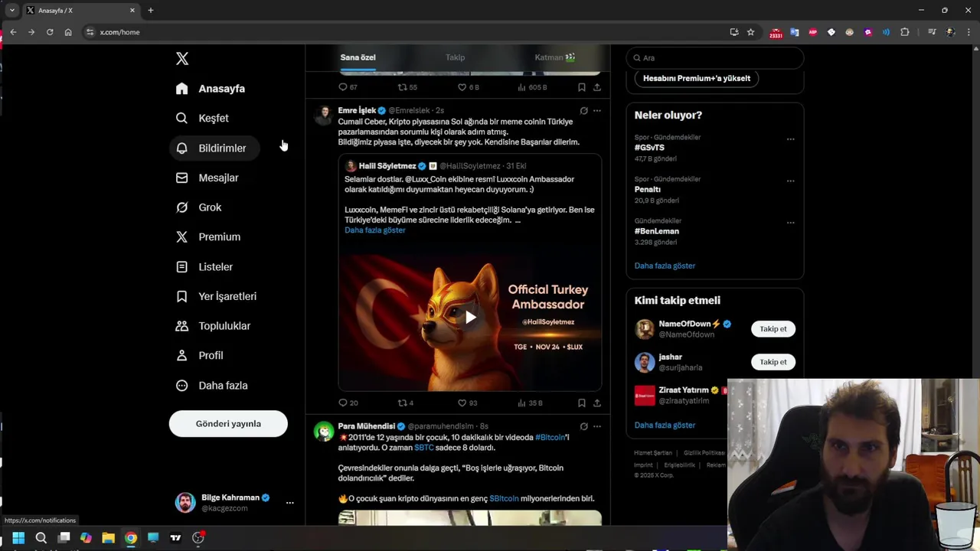This screenshot has height=551, width=980.
Task: Open Yer İşaretleri bookmarks
Action: tap(217, 296)
